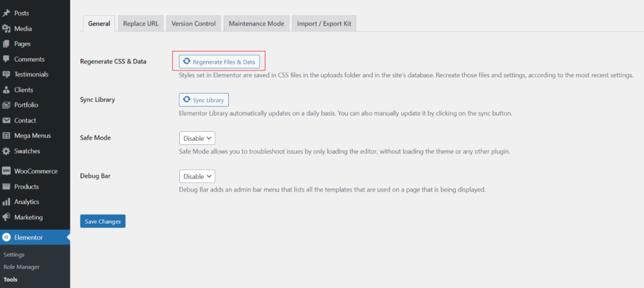644x288 pixels.
Task: Click the Mega Menus table icon
Action: click(x=6, y=136)
